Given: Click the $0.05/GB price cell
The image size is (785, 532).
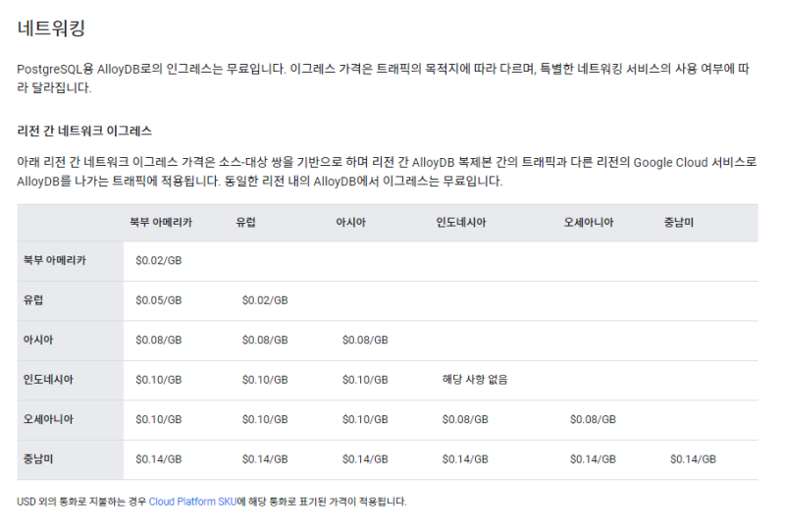Looking at the screenshot, I should [159, 299].
